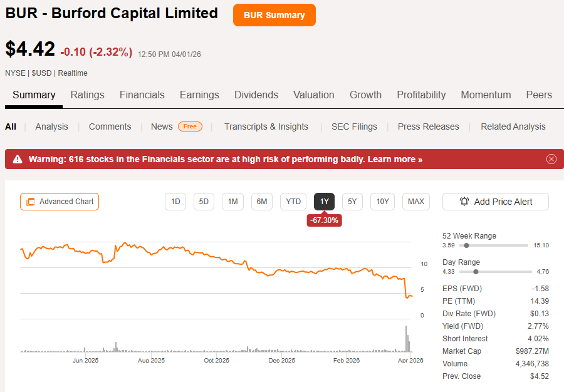Dismiss the red Financials sector warning banner
This screenshot has height=392, width=564.
(x=551, y=159)
